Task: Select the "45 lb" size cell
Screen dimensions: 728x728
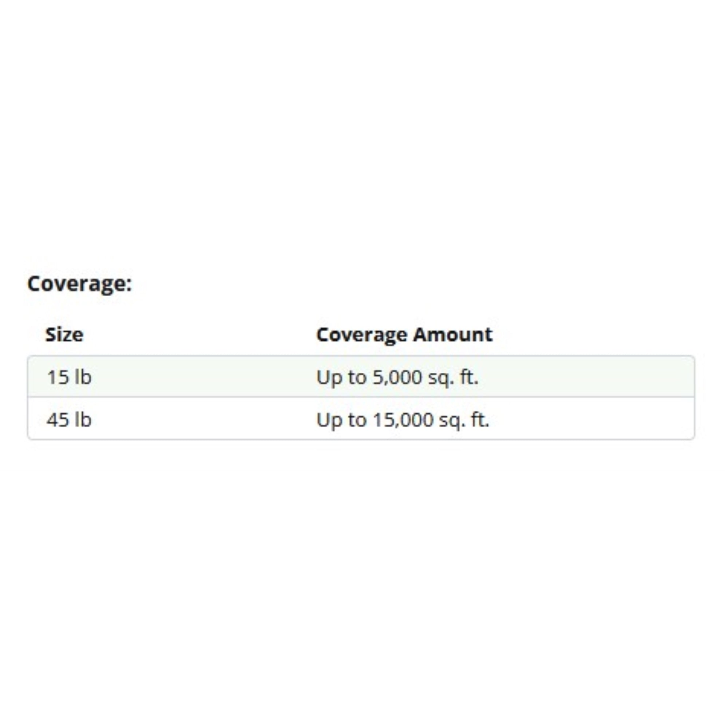Action: (x=69, y=419)
